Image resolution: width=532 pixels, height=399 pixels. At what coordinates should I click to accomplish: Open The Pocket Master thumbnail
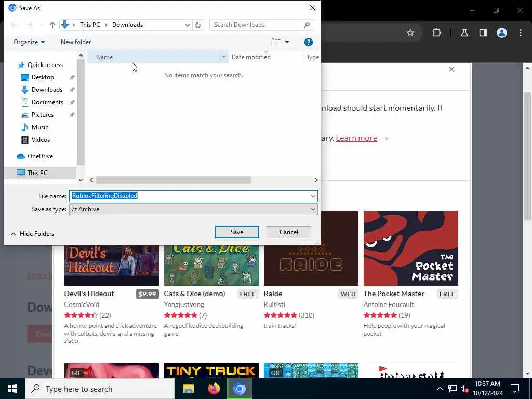coord(411,248)
